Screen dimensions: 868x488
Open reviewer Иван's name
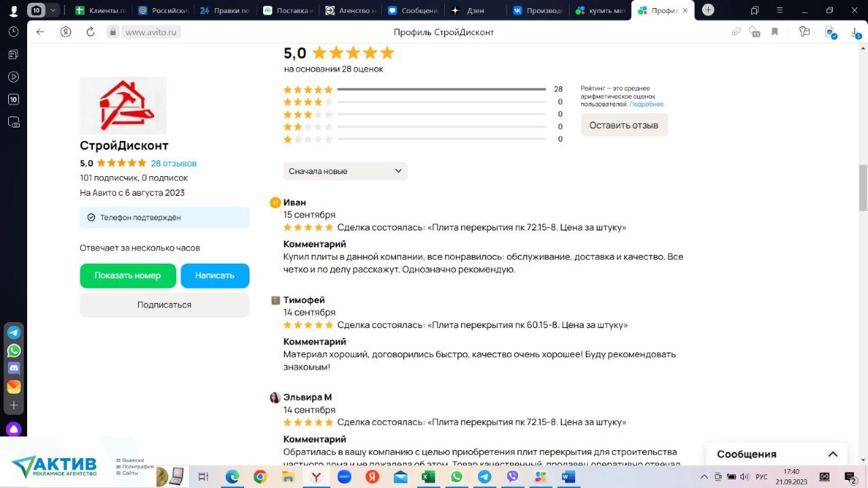(x=294, y=203)
